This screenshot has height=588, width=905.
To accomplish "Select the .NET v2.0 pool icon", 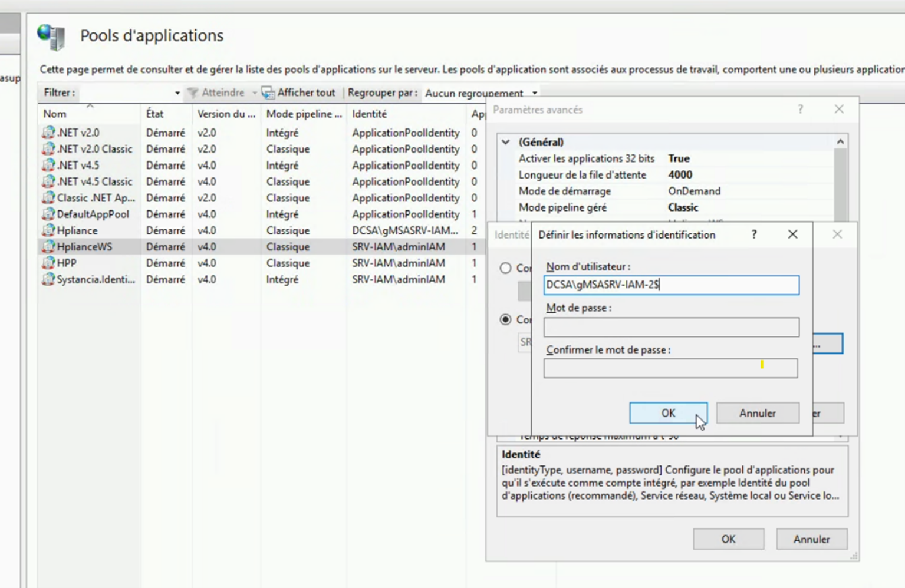I will point(48,133).
